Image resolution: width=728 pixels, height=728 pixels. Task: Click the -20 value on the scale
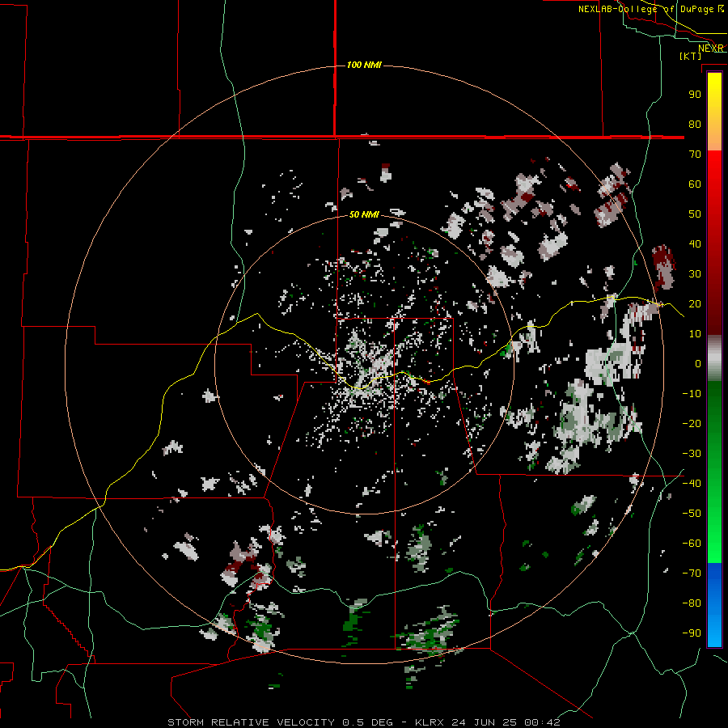point(692,423)
